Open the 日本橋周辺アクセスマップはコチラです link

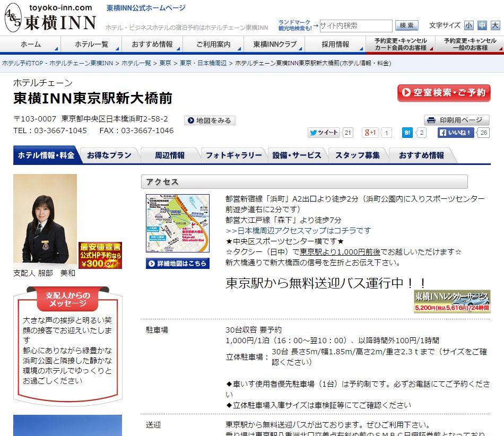[298, 230]
